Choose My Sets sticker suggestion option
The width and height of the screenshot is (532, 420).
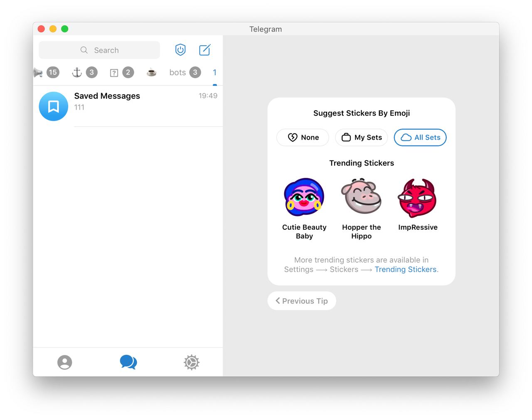[x=362, y=138]
